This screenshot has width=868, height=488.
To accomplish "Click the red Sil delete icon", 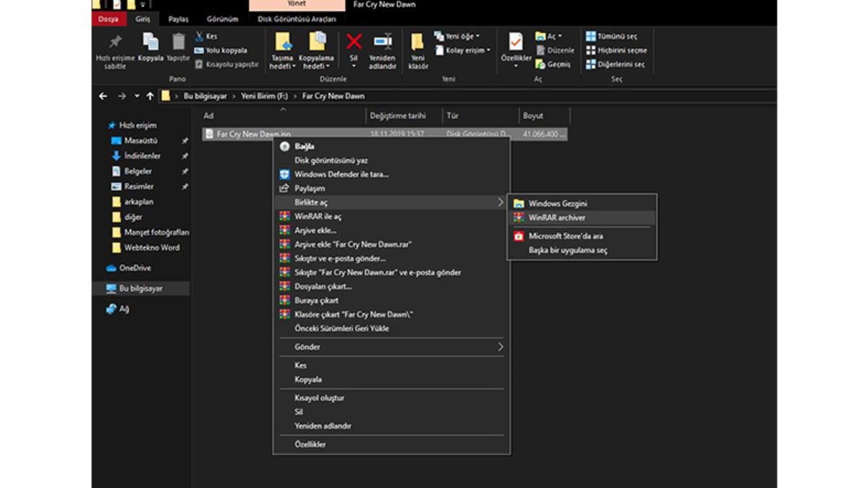I will tap(354, 43).
